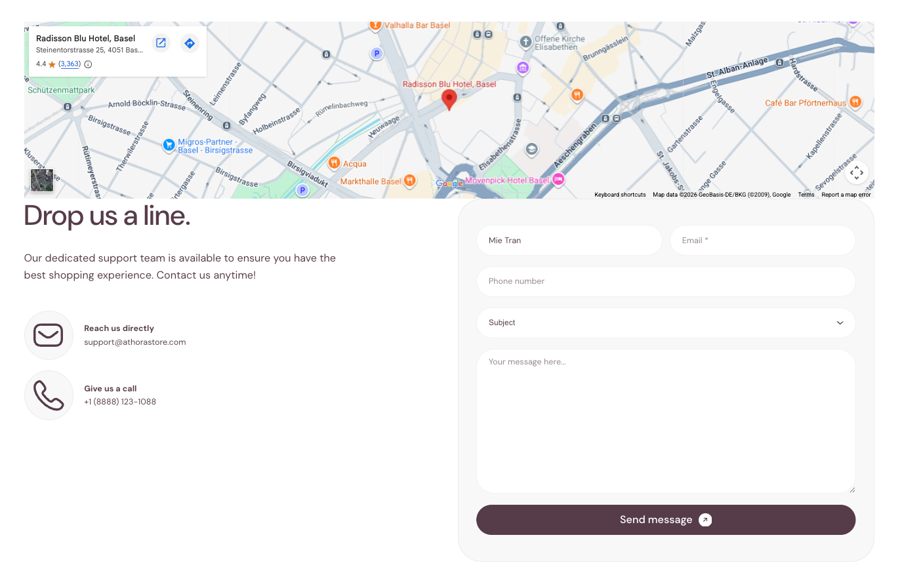
Task: Submit the form with Send message
Action: (x=666, y=520)
